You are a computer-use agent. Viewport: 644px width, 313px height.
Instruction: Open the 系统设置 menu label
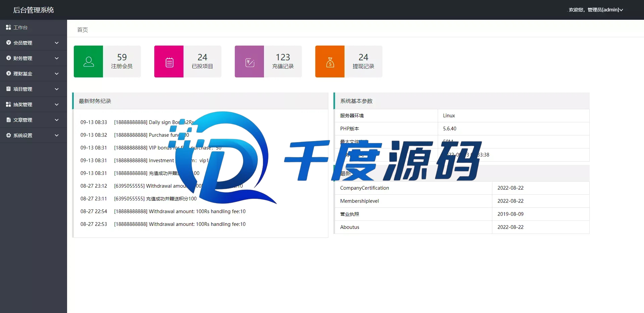23,135
